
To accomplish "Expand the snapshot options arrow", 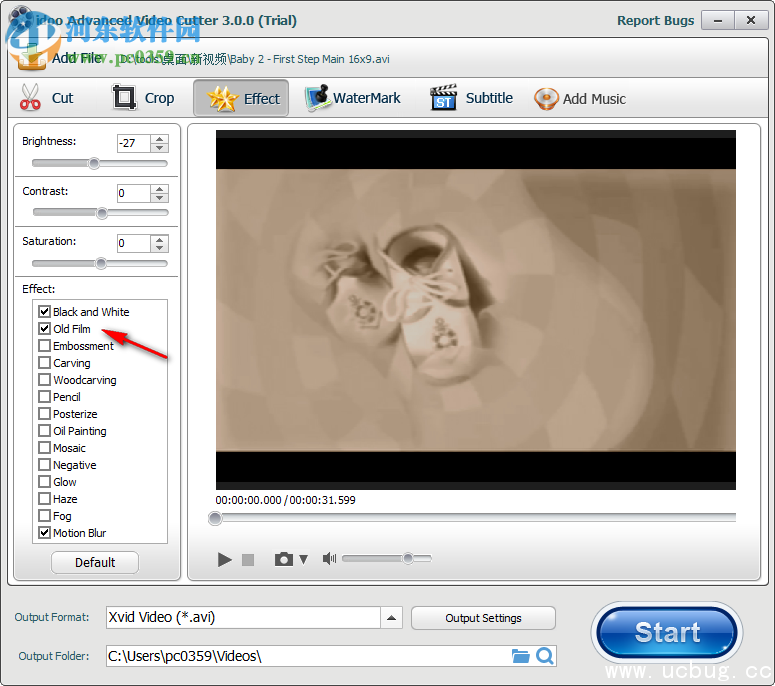I will (303, 559).
